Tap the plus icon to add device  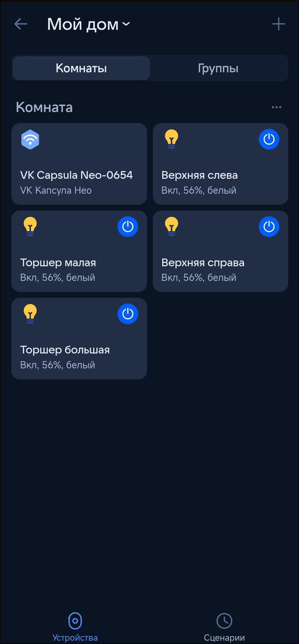click(x=278, y=24)
